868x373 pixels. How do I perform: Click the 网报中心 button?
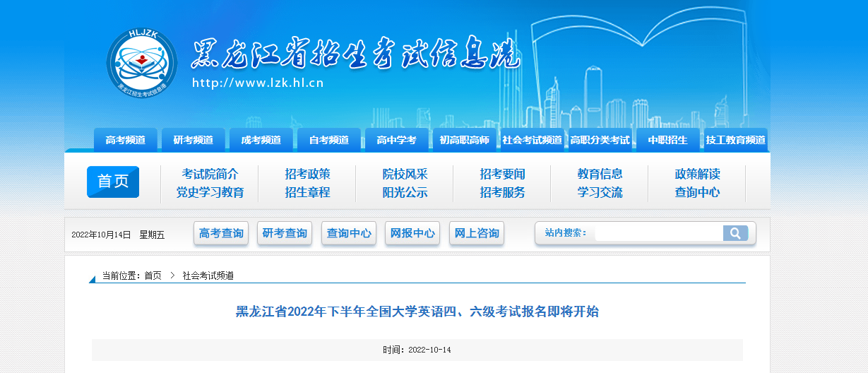412,233
